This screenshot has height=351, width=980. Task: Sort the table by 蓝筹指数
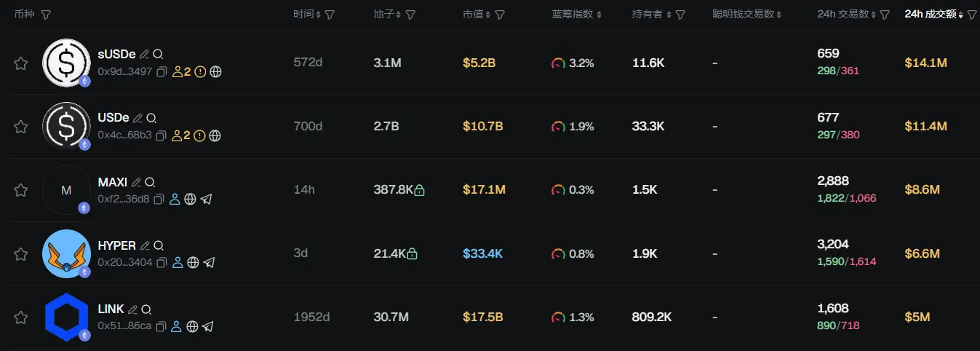tap(572, 15)
